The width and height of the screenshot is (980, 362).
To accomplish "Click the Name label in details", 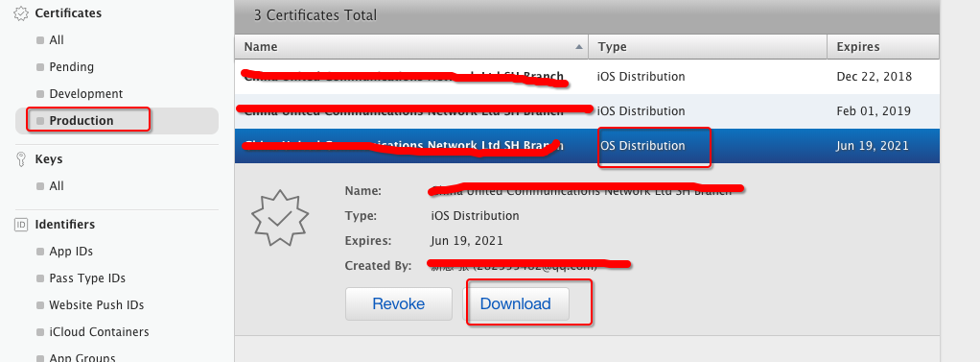I will tap(363, 191).
